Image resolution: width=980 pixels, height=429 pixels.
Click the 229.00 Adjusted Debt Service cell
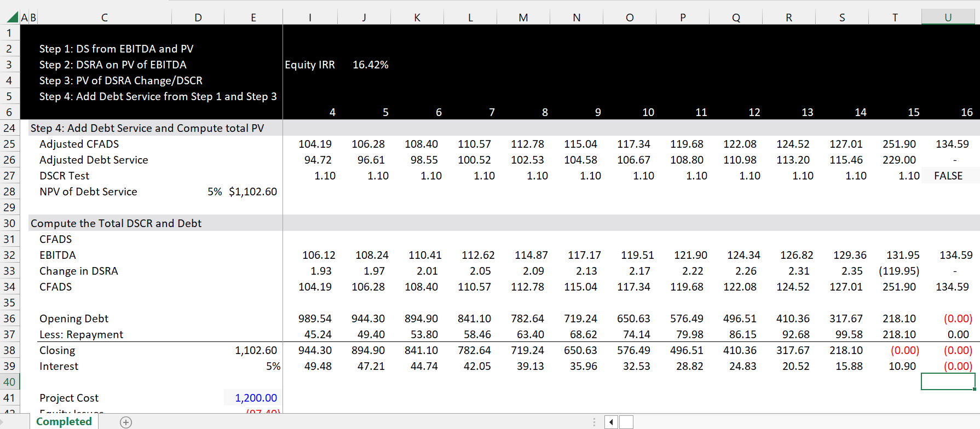pos(898,160)
